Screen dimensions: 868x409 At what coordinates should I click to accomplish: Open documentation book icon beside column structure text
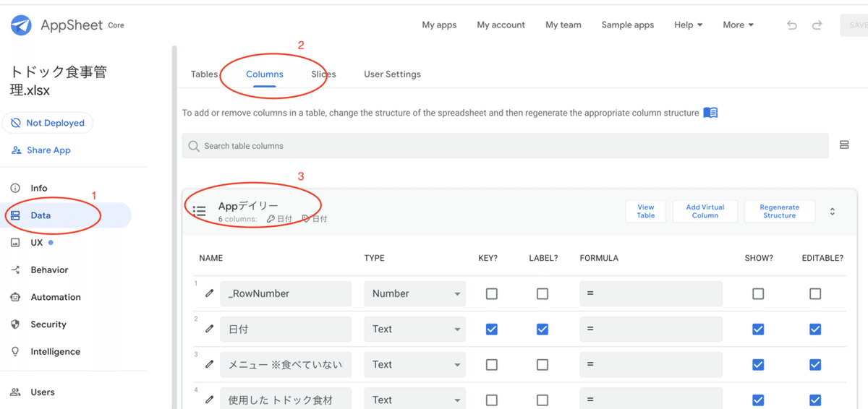pos(710,113)
